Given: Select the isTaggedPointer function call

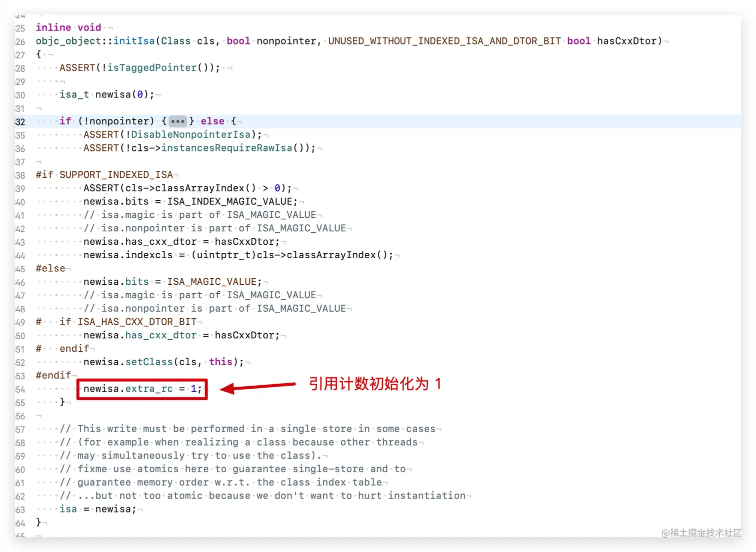Looking at the screenshot, I should pos(150,67).
